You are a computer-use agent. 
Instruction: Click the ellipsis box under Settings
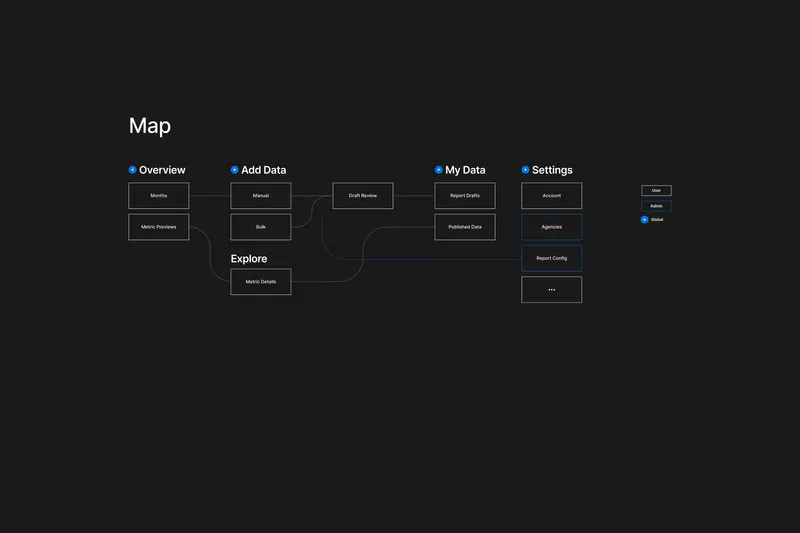tap(552, 290)
